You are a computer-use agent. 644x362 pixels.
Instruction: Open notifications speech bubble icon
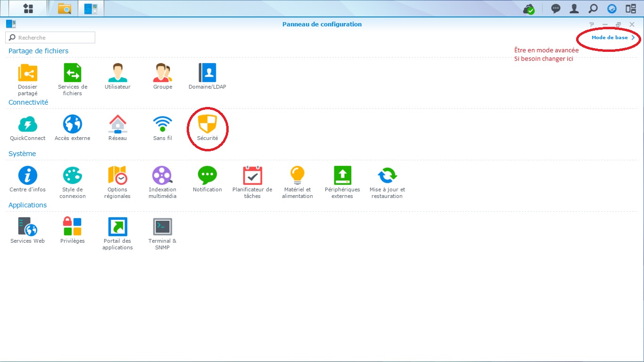556,8
